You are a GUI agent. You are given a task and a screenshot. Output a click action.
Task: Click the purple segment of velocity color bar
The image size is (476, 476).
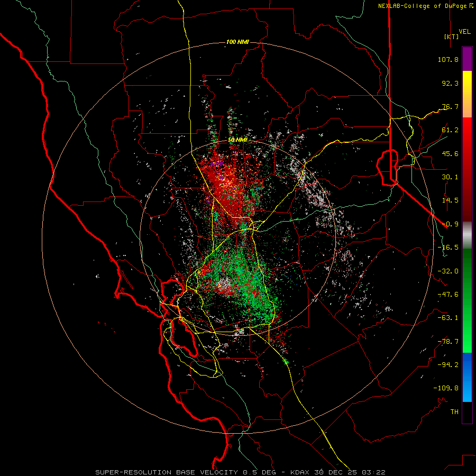pyautogui.click(x=467, y=59)
